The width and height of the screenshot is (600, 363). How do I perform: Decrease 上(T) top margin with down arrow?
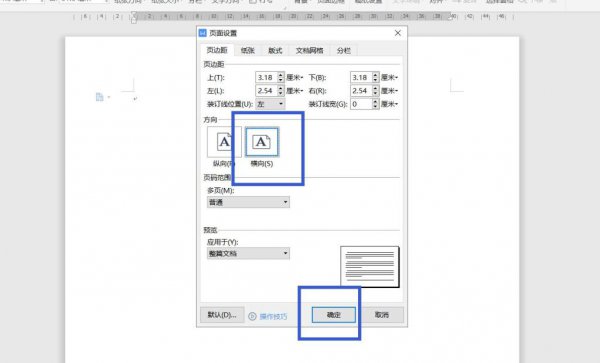click(281, 80)
